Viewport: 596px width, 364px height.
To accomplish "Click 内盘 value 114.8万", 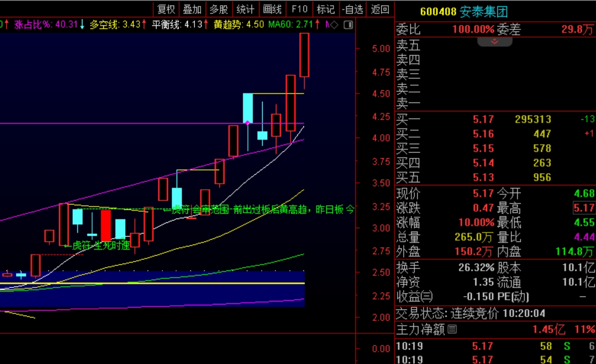I will (575, 252).
